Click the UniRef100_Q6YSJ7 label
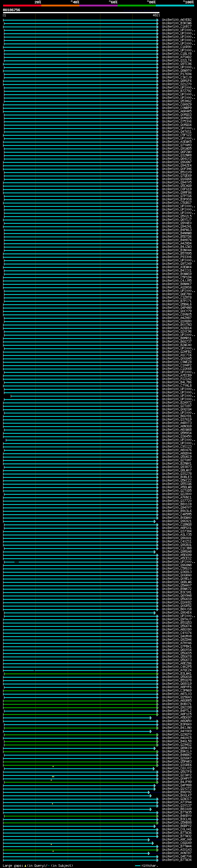The width and height of the screenshot is (197, 868). click(x=177, y=220)
